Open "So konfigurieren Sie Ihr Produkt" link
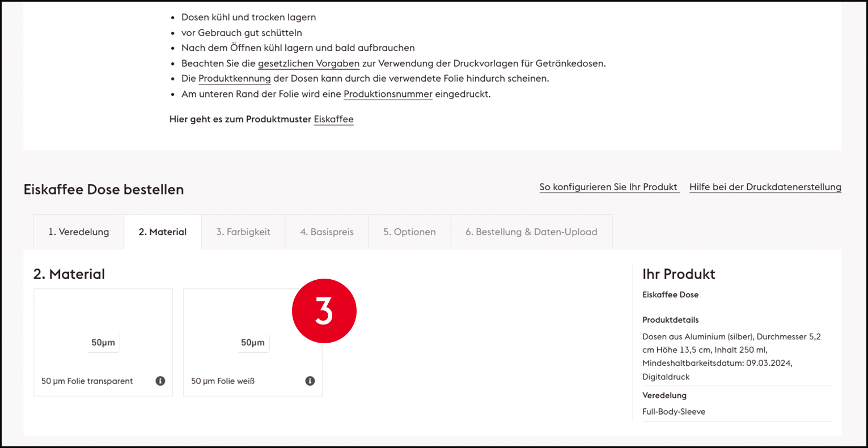This screenshot has width=868, height=448. pos(609,187)
